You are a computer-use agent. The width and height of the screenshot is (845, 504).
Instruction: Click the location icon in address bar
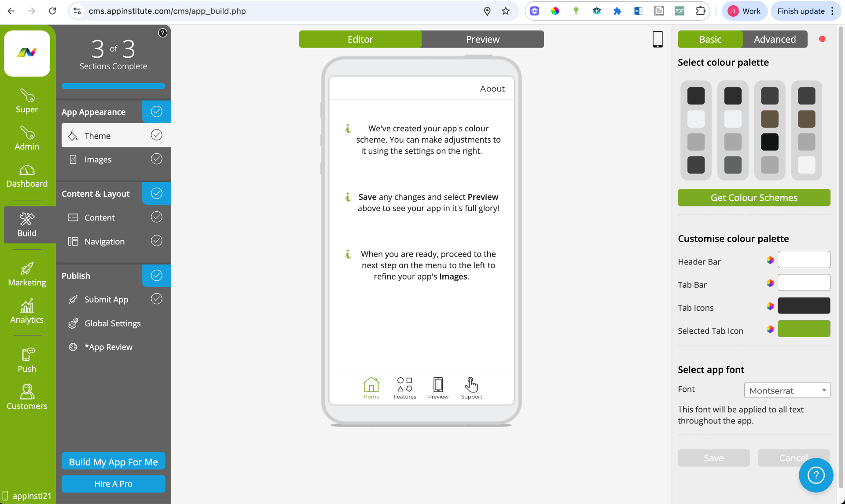coord(487,11)
